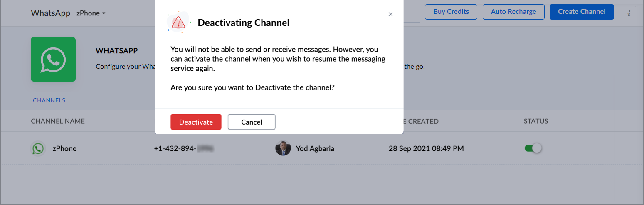Viewport: 644px width, 205px height.
Task: Click the WhatsApp icon in the zPhone row
Action: 38,148
